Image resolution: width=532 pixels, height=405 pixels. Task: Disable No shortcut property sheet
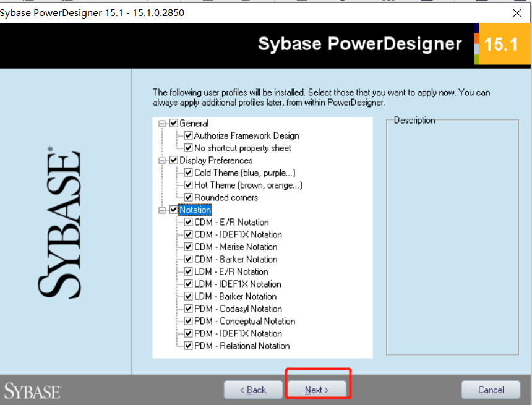[x=187, y=148]
